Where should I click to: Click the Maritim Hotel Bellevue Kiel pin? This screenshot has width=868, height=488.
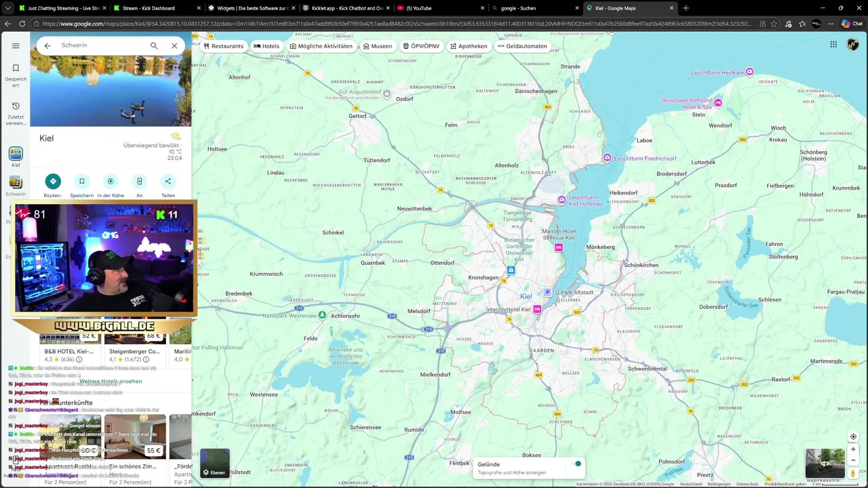559,247
